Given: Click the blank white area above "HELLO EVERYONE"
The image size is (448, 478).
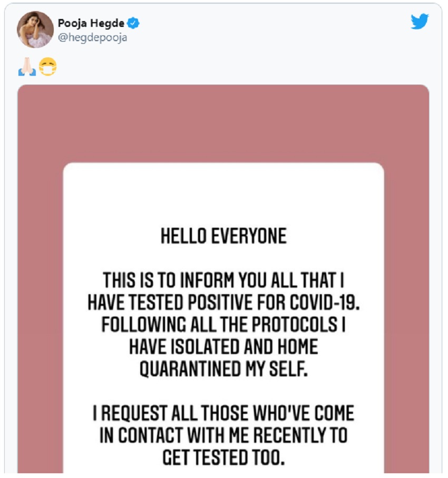Looking at the screenshot, I should click(x=223, y=195).
